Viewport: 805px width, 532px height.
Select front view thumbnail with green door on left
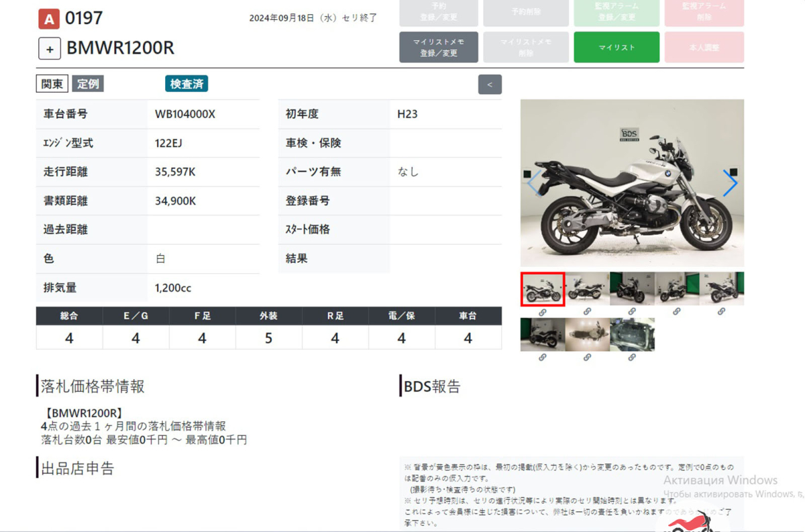[x=632, y=289]
